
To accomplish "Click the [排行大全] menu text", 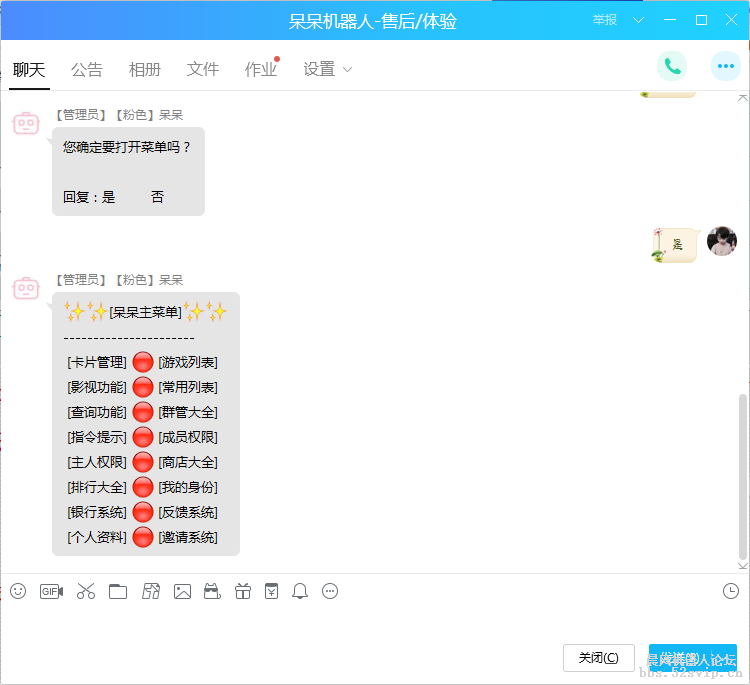I will click(97, 487).
